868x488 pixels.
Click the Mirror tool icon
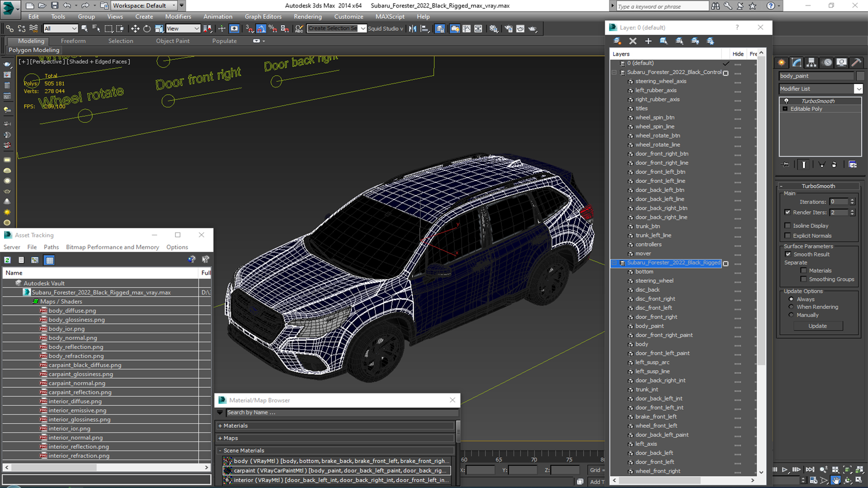click(x=412, y=28)
